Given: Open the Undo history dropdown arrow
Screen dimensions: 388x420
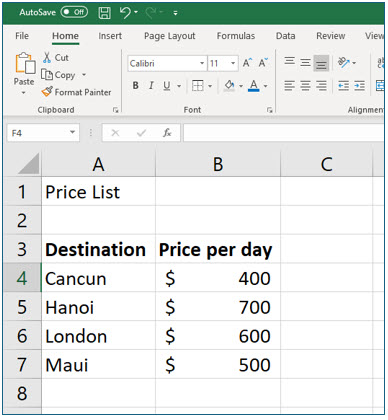Looking at the screenshot, I should click(x=136, y=13).
